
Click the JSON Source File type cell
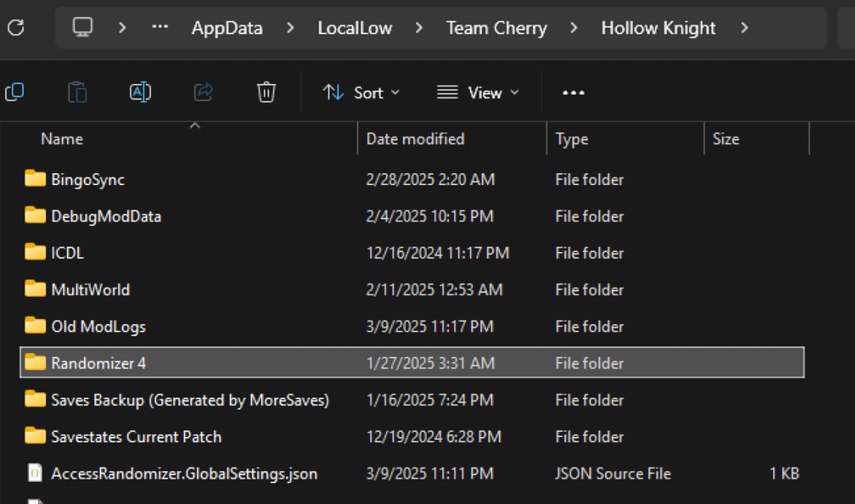click(x=613, y=474)
